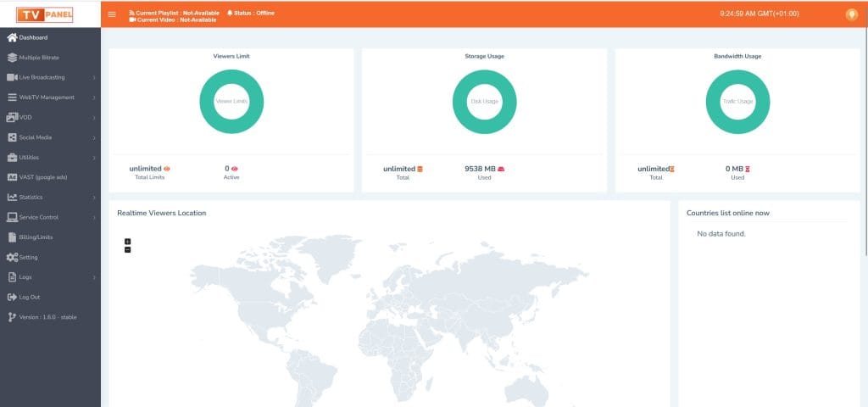The image size is (868, 407).
Task: Click the Version branch icon
Action: tap(12, 317)
